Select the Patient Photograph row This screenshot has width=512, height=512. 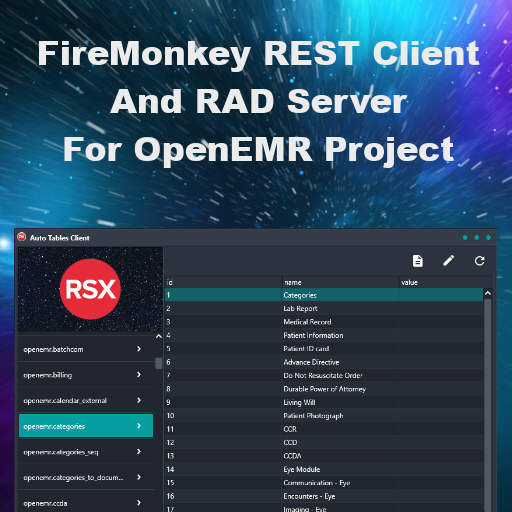pos(324,416)
